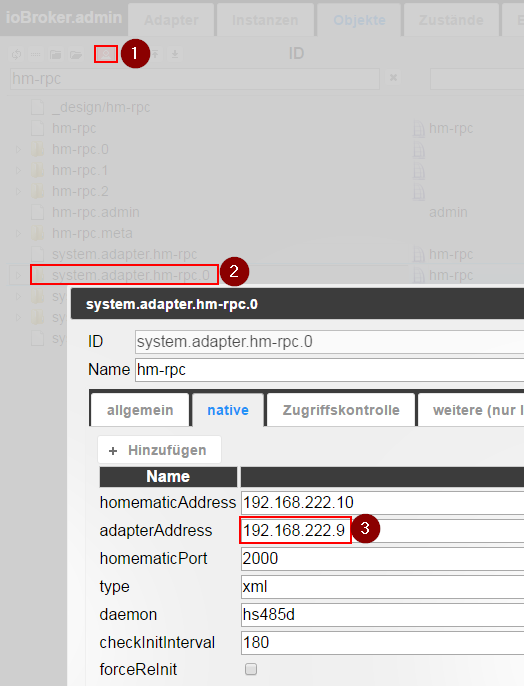Image resolution: width=524 pixels, height=686 pixels.
Task: Switch to the Objekte tab
Action: (359, 20)
